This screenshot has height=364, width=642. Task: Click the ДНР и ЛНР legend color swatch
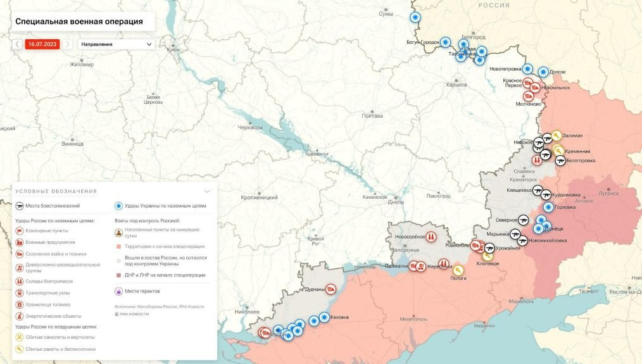tap(119, 275)
